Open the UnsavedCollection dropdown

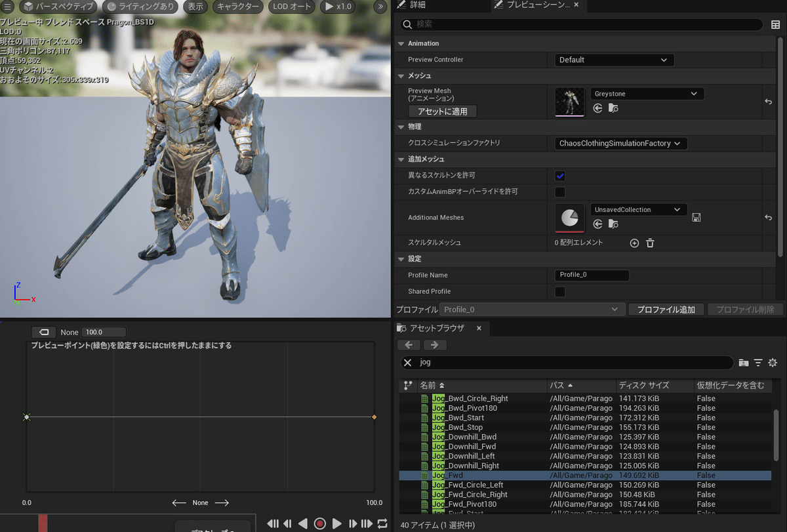[x=639, y=210]
